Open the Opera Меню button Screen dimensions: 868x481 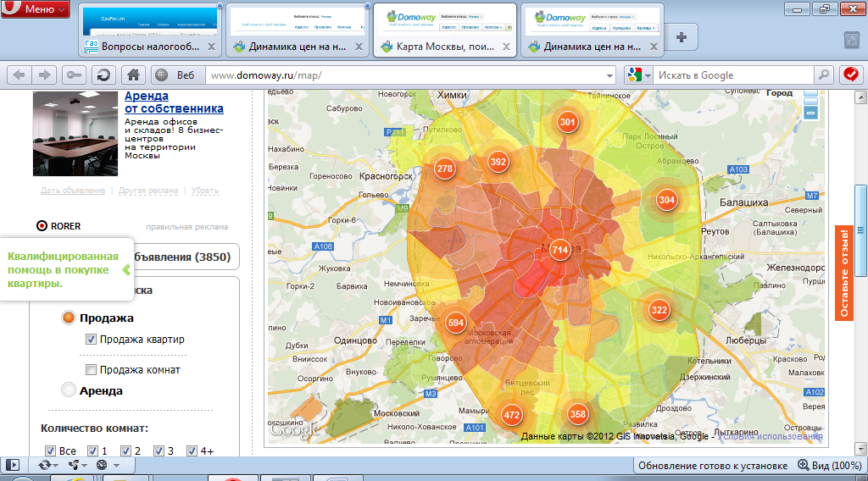click(x=36, y=8)
